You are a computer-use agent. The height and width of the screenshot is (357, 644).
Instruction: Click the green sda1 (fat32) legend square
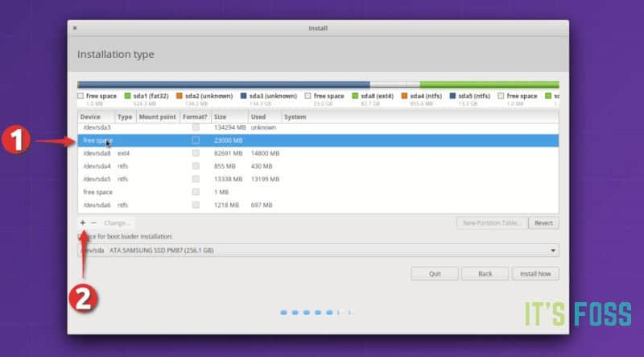point(127,96)
